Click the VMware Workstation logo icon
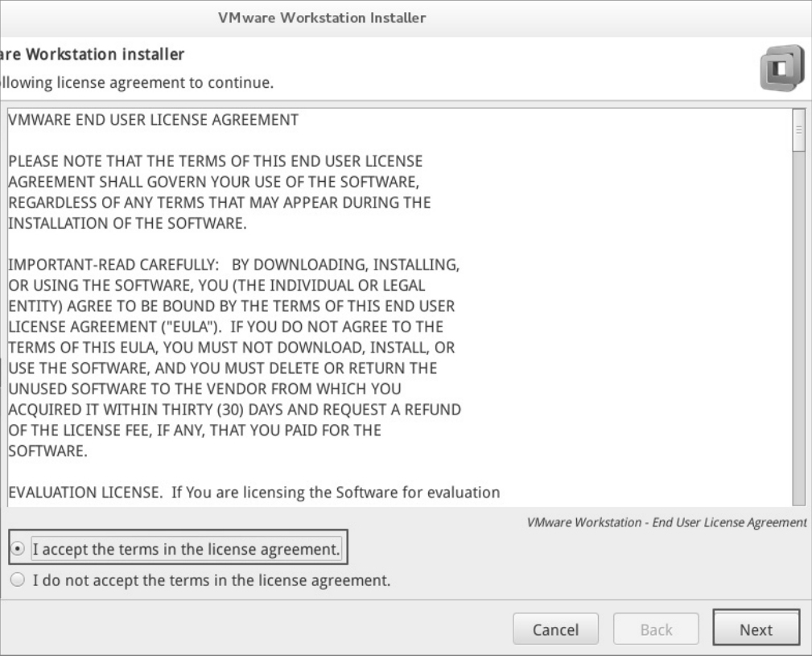 pos(782,68)
